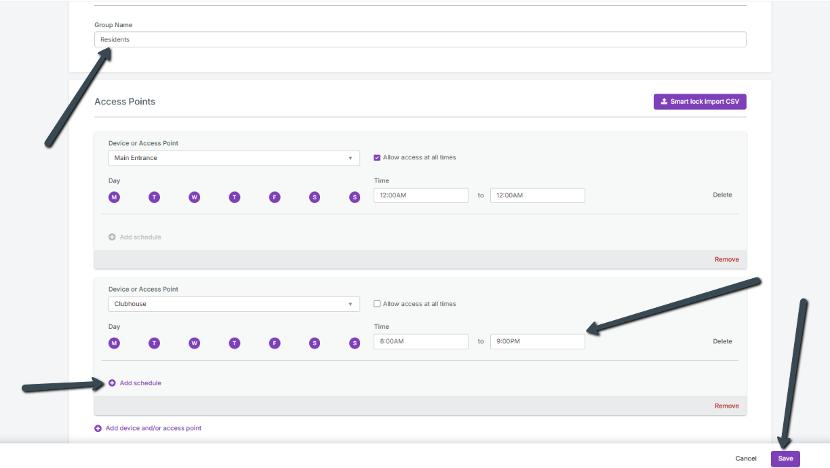Screen dimensions: 830x468
Task: Delete the Clubhouse schedule row
Action: (722, 341)
